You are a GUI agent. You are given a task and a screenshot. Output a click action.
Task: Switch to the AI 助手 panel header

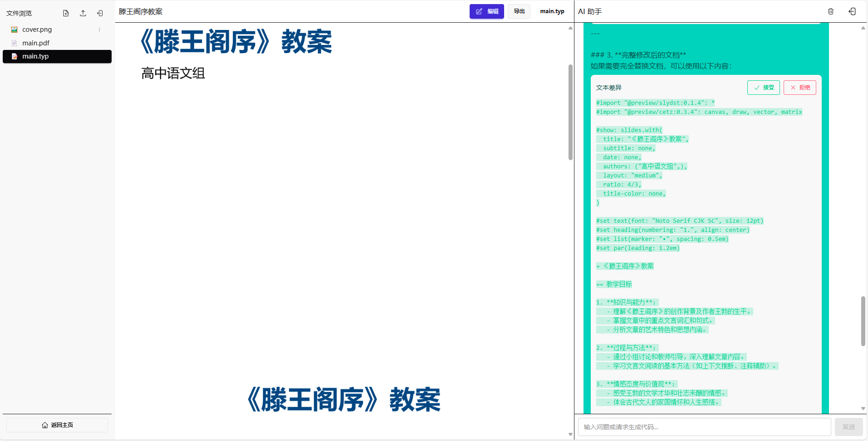[x=590, y=11]
